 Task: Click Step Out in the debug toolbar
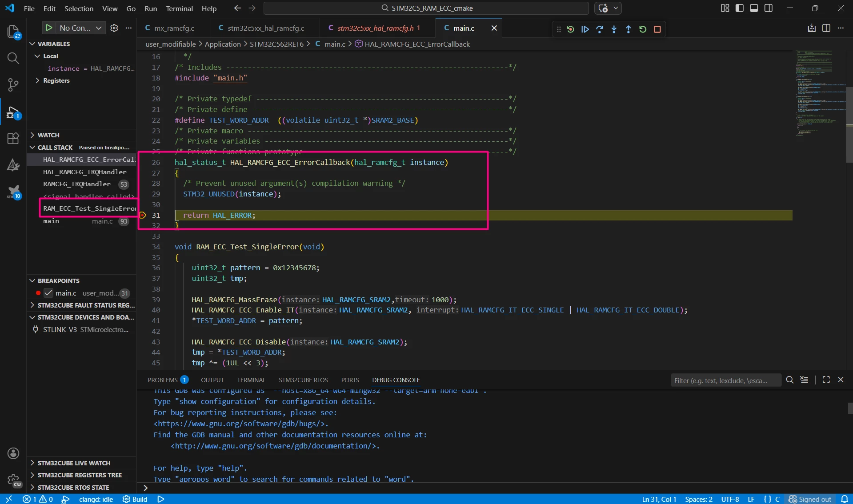click(x=628, y=29)
